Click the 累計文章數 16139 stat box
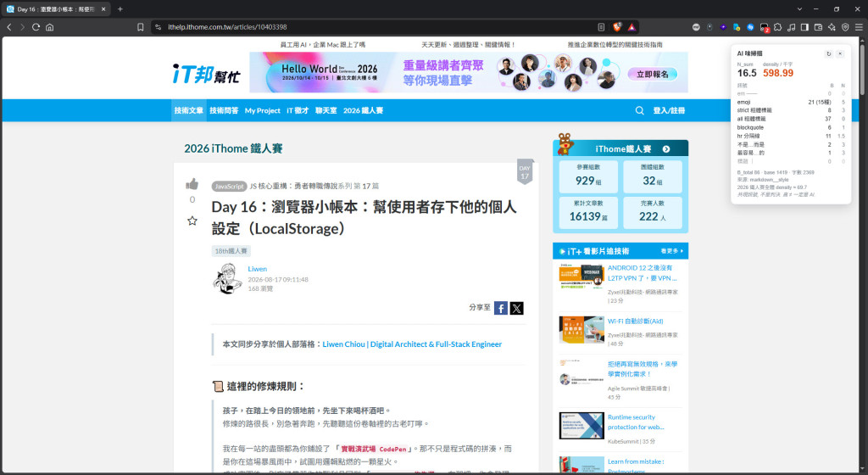 coord(588,212)
